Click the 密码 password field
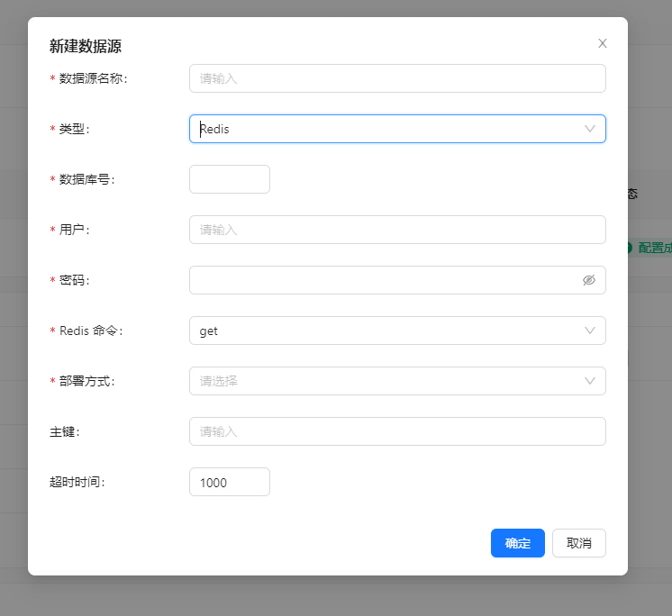 [397, 280]
